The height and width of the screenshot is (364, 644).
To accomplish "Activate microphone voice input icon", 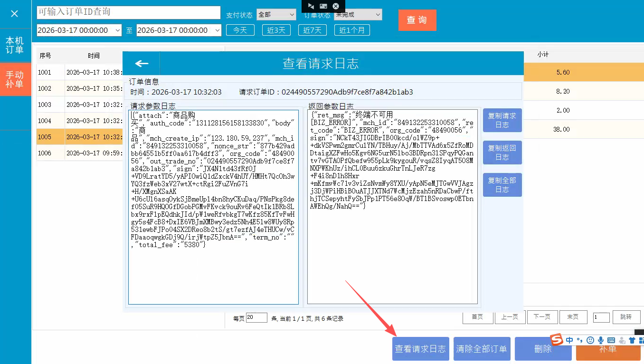I will (601, 340).
